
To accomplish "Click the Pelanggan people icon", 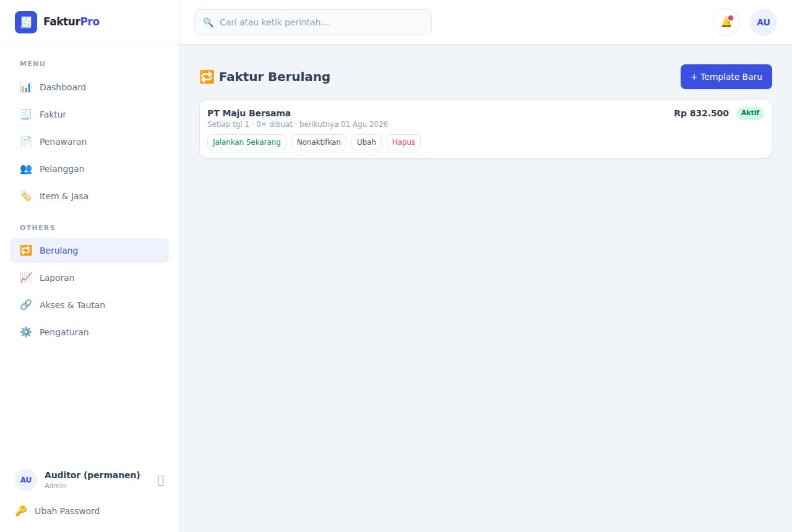I will 26,169.
